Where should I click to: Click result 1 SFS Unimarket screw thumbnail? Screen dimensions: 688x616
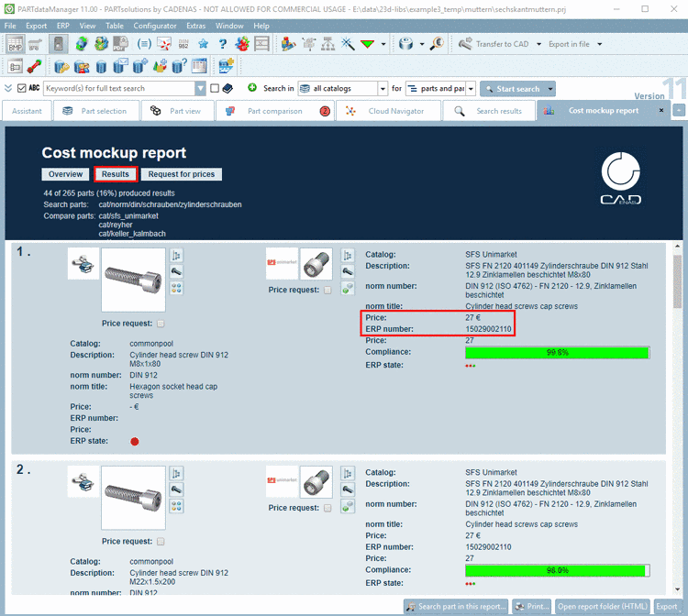(x=316, y=264)
